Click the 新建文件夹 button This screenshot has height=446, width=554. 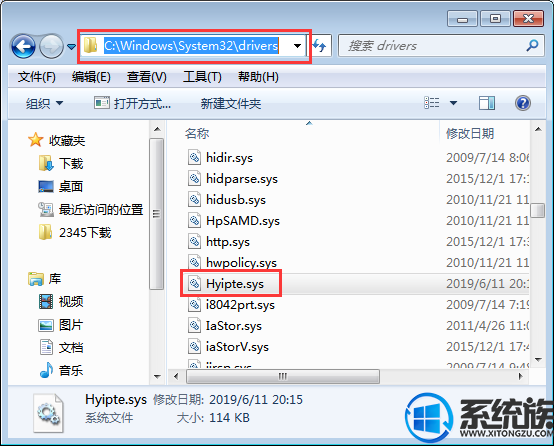coord(231,104)
